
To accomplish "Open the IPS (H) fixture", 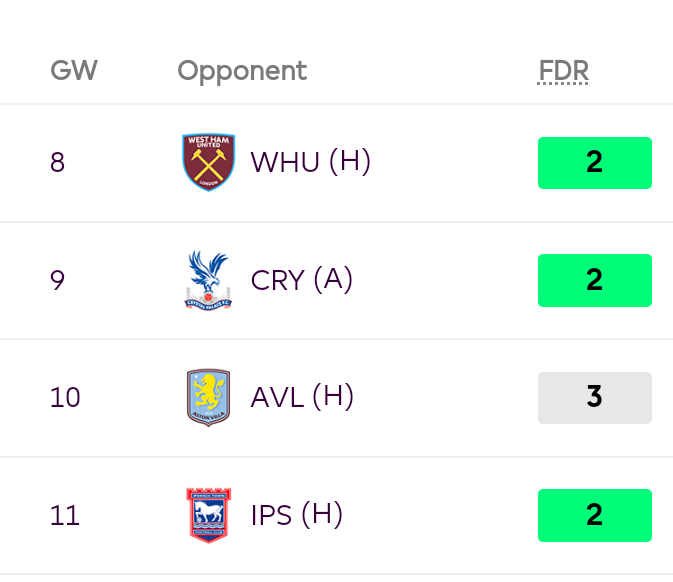I will point(297,515).
